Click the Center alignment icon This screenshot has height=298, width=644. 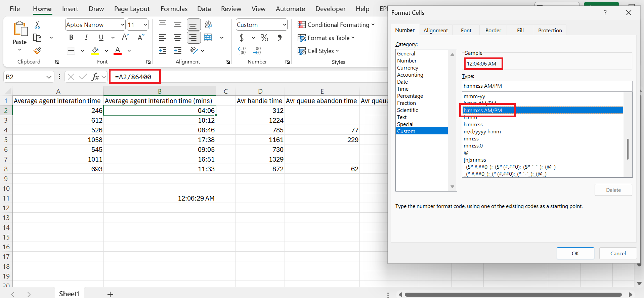(x=178, y=38)
